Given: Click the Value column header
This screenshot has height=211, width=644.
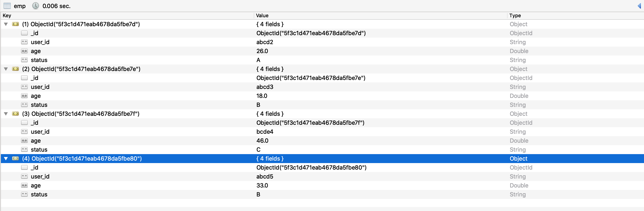Looking at the screenshot, I should (x=262, y=15).
